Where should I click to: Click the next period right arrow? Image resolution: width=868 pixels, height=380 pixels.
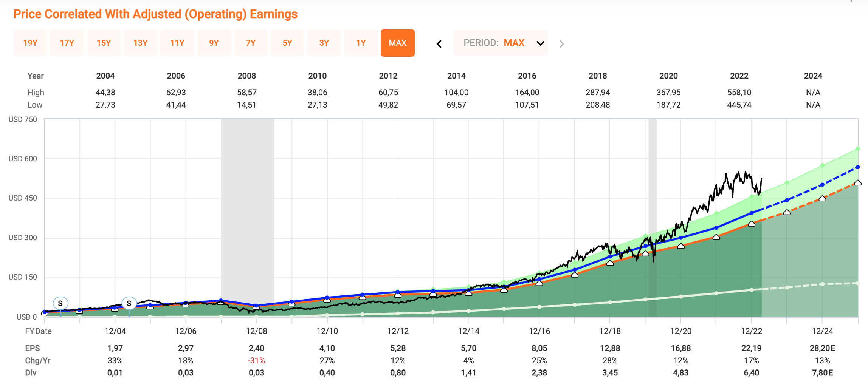(561, 44)
